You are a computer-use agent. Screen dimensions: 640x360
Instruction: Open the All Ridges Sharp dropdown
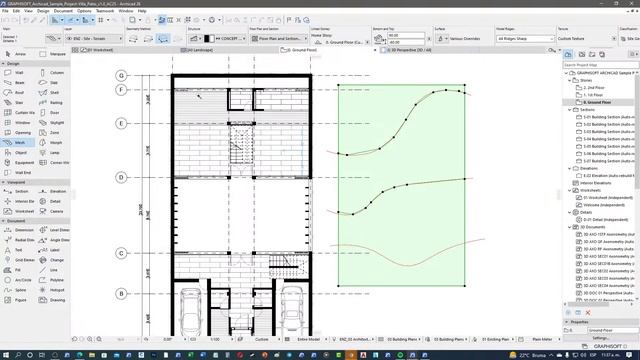tap(525, 38)
